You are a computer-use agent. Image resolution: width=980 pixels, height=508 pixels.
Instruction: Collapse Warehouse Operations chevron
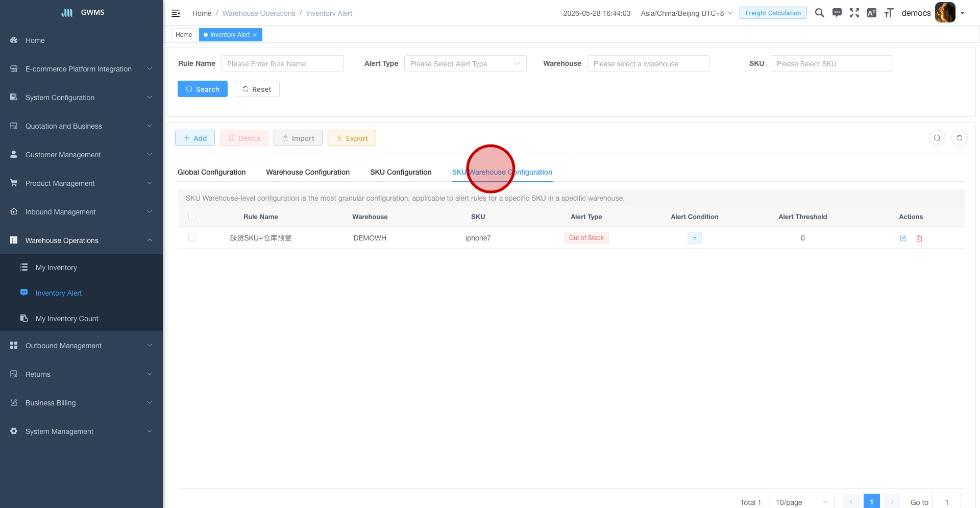coord(150,240)
